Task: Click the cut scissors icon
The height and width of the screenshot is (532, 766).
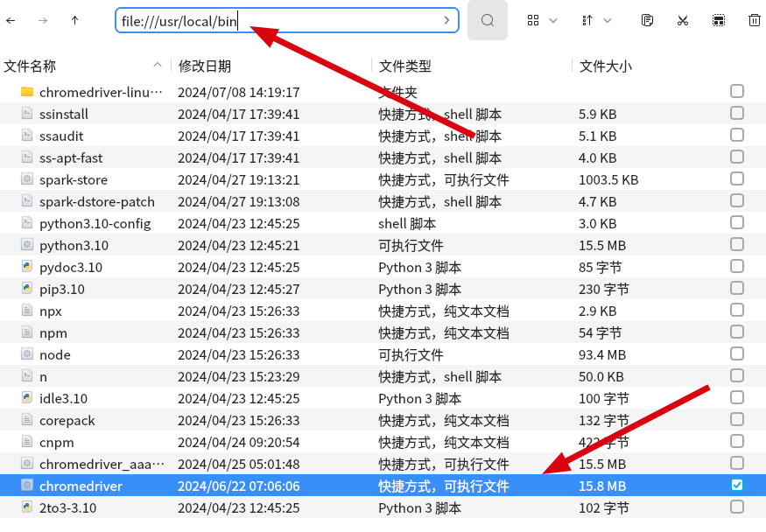Action: click(683, 20)
